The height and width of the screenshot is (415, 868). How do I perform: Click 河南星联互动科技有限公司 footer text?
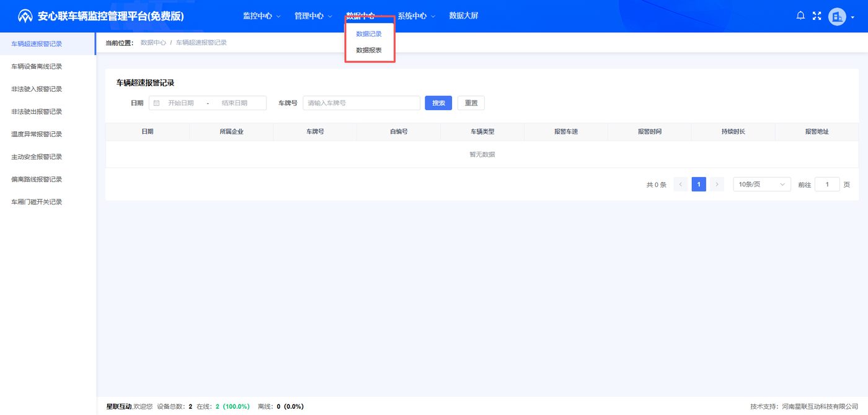point(821,406)
